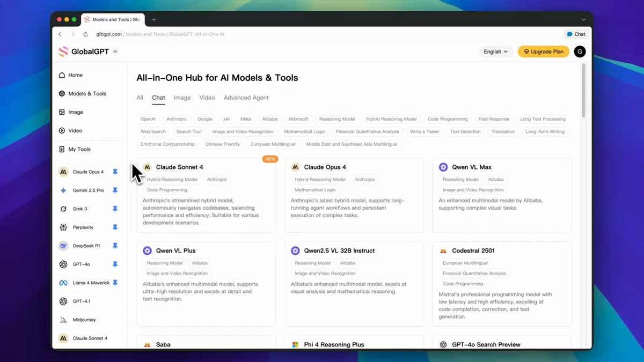Open Qwen2.5 VL 32B Instruct card

click(354, 284)
